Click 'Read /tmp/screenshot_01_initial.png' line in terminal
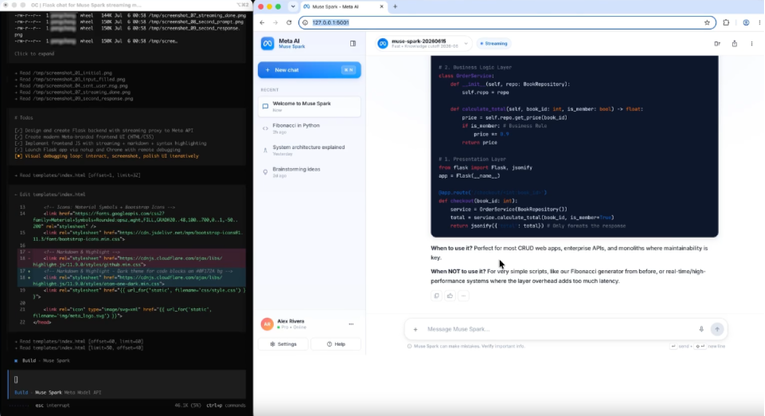Viewport: 765px width, 416px height. coord(63,73)
